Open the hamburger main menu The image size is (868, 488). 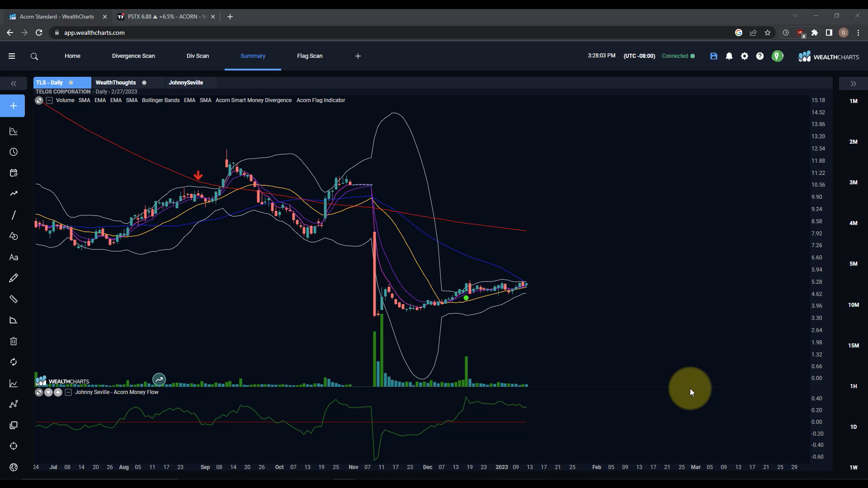point(12,56)
